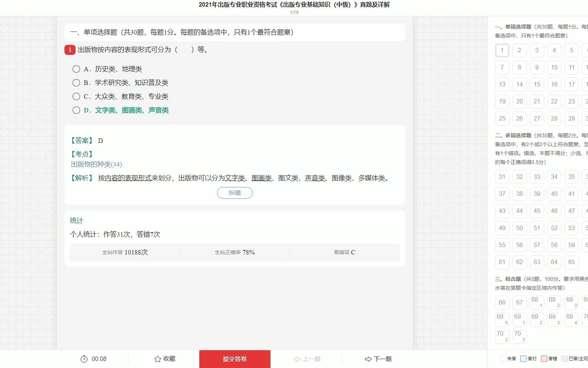Viewport: 588px width, 368px height.
Task: Jump to question 45 in answer sheet
Action: click(x=537, y=211)
